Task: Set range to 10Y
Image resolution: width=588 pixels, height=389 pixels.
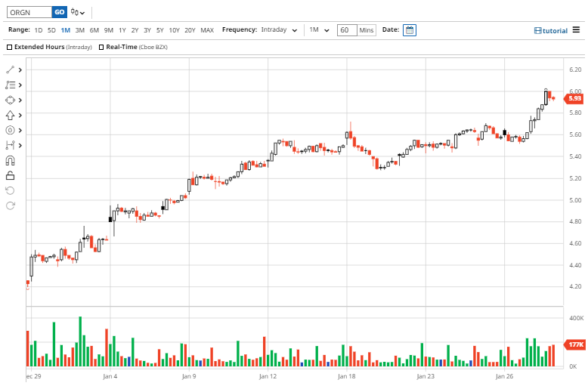Action: [175, 30]
